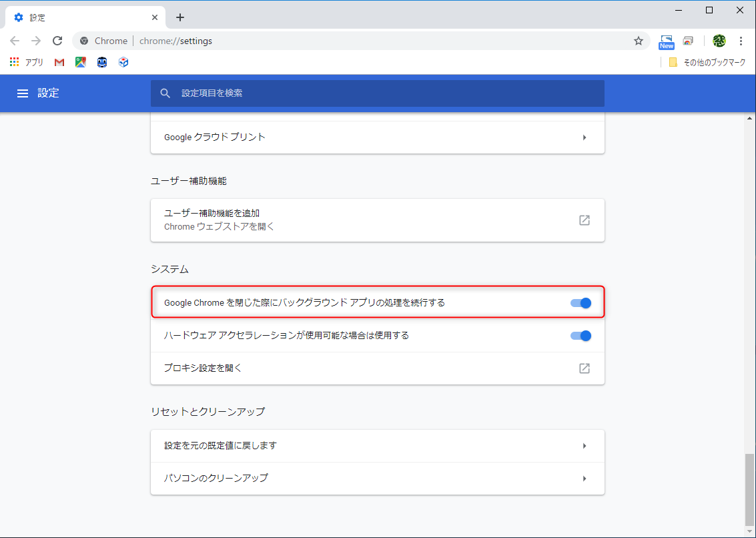Open プロキシ設定を開く external link
756x538 pixels.
(x=585, y=368)
